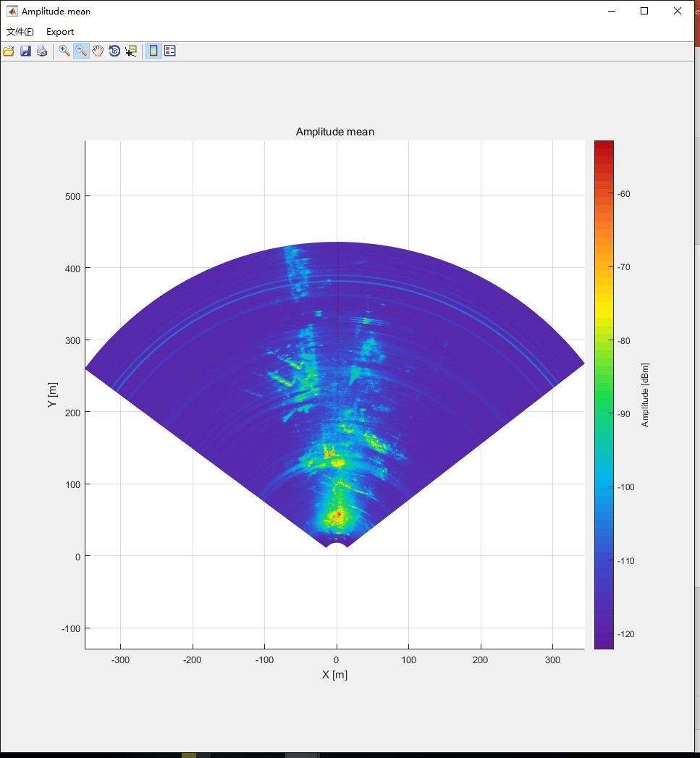Activate the Pan hand tool

98,51
